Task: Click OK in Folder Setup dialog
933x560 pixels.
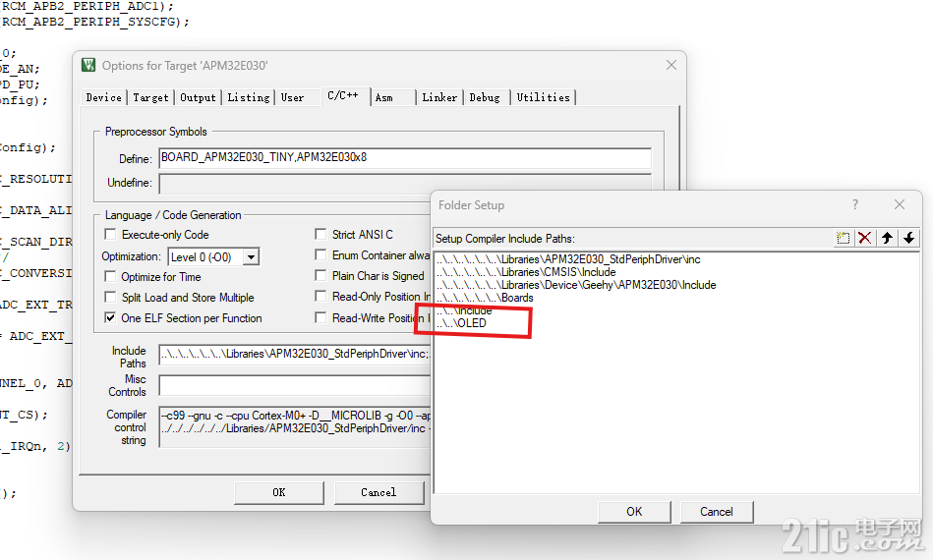Action: click(634, 512)
